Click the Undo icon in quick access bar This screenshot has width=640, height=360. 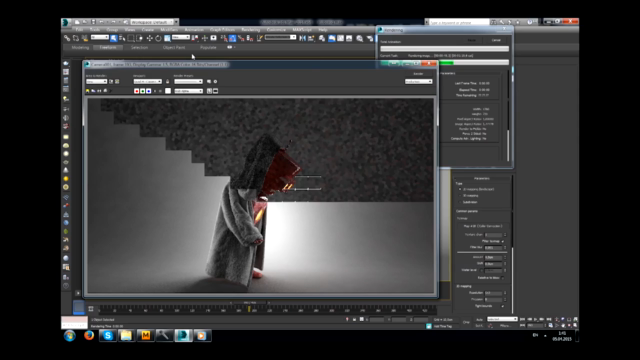click(x=102, y=22)
